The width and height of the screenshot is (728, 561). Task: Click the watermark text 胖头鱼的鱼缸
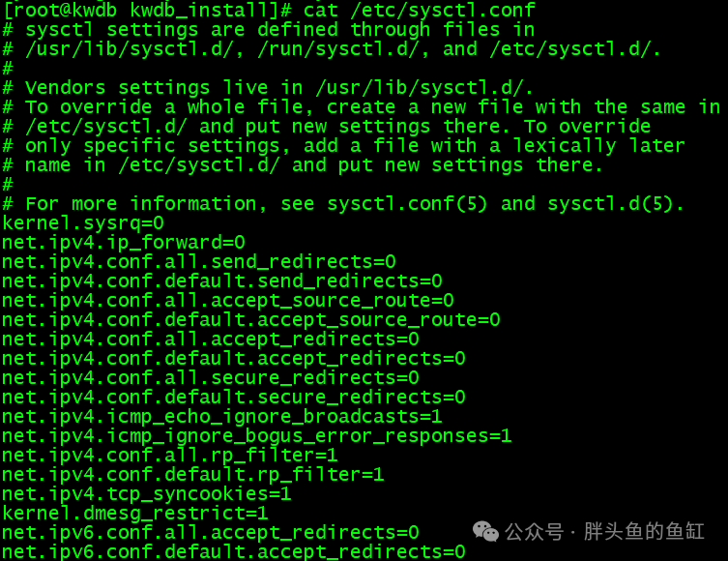(x=644, y=531)
